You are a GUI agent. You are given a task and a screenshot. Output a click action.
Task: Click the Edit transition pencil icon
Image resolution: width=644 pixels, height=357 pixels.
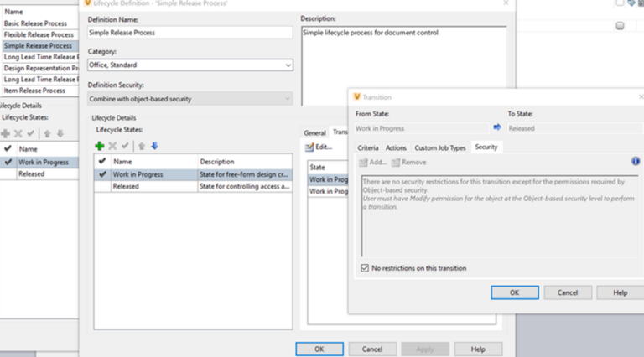(309, 147)
